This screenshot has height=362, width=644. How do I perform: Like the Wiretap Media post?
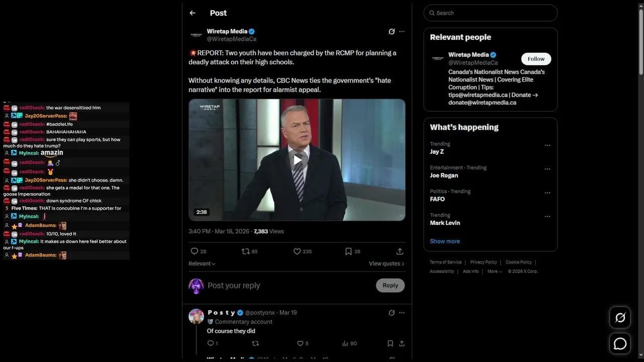pyautogui.click(x=297, y=251)
